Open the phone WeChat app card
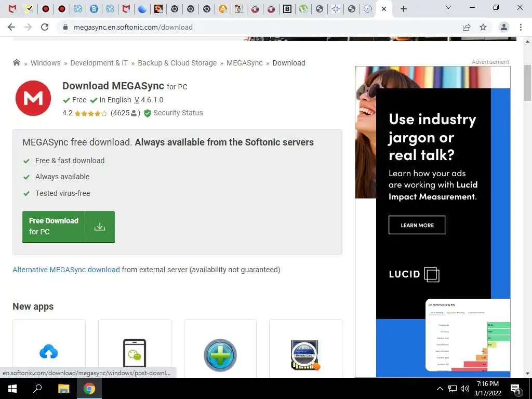 (135, 349)
